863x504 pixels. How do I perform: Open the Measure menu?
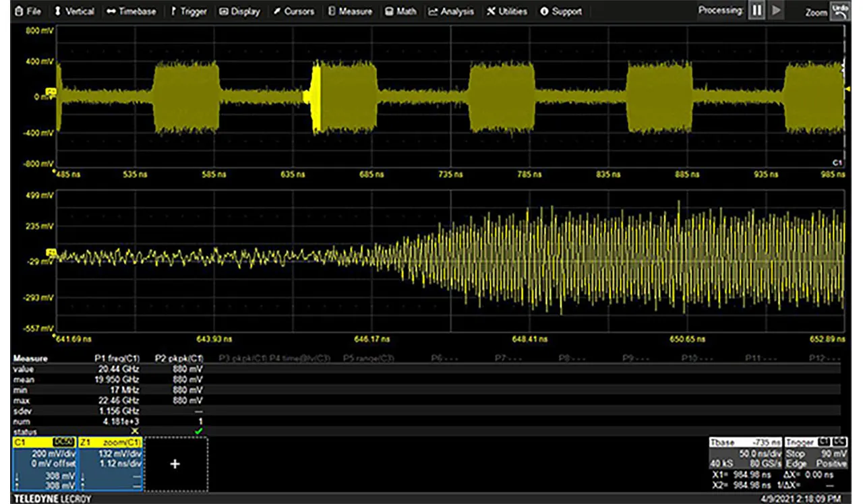tap(349, 11)
